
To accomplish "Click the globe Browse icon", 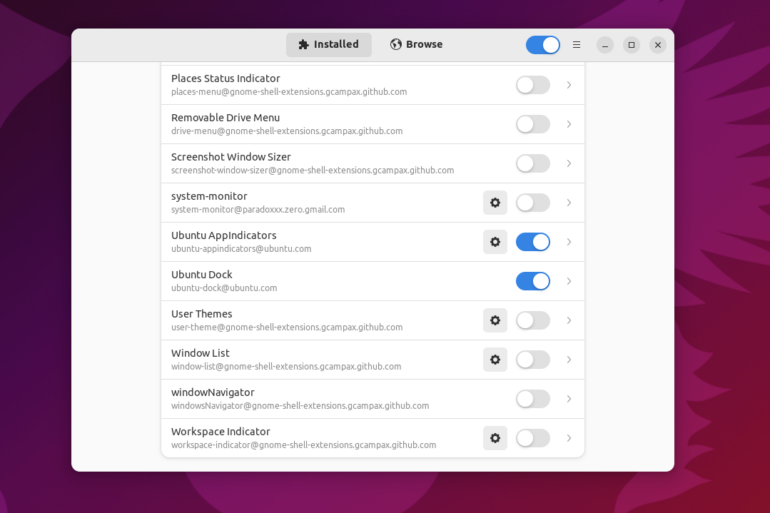I will tap(396, 45).
